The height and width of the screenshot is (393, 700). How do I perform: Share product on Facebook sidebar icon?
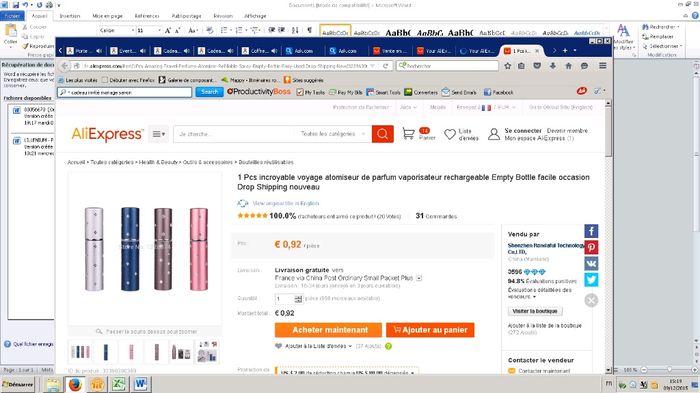tap(591, 231)
